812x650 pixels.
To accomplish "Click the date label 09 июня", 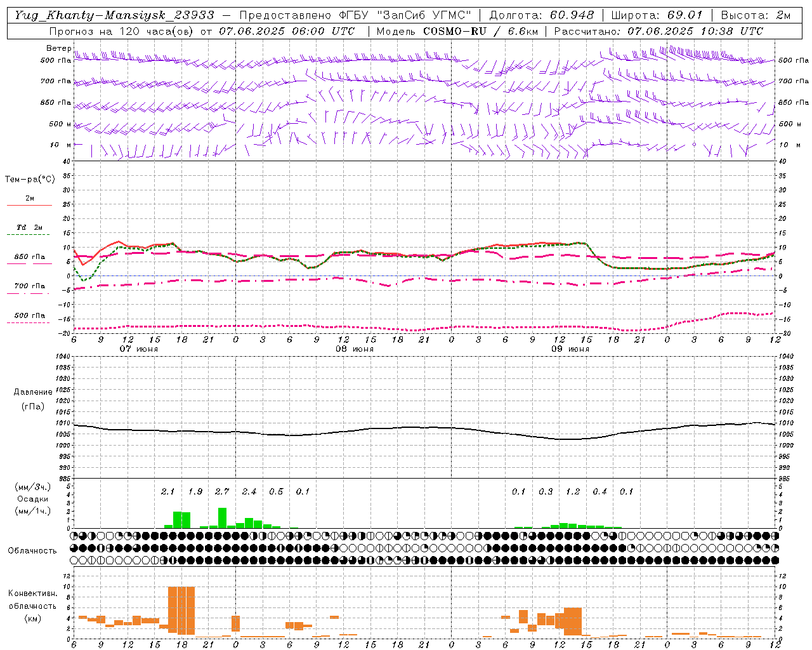I will click(570, 349).
